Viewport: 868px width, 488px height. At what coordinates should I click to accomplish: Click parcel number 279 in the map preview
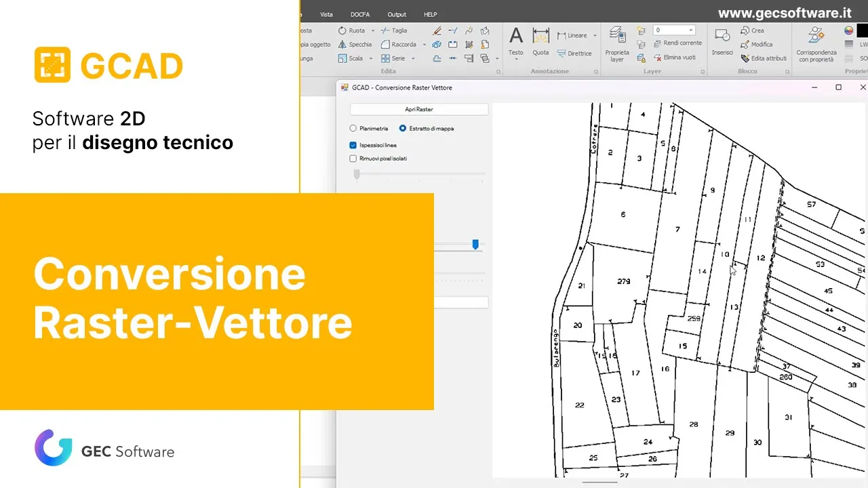(624, 281)
